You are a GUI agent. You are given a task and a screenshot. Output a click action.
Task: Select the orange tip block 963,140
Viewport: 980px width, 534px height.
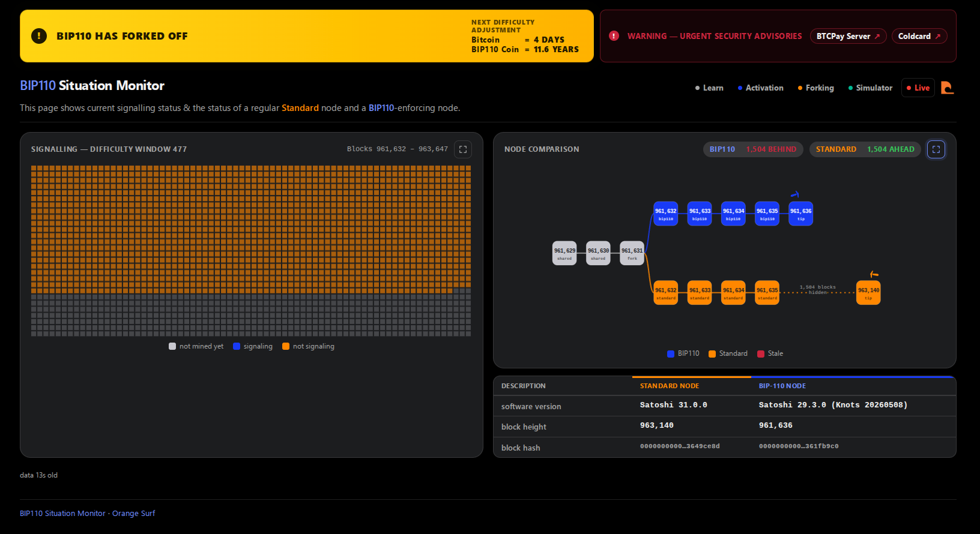(868, 293)
